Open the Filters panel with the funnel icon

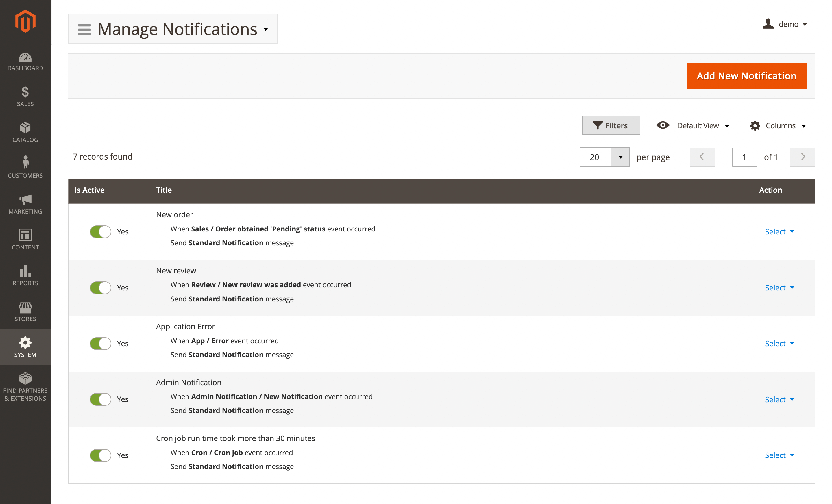(611, 125)
